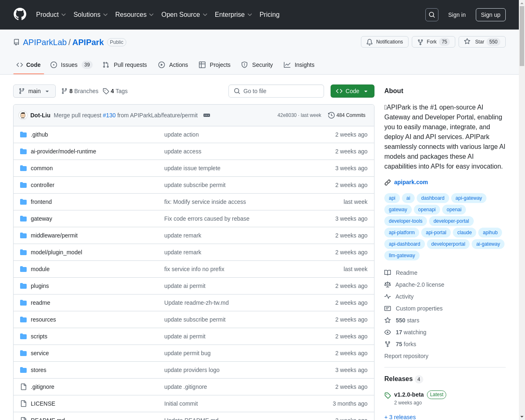Switch to the Issues tab
Image resolution: width=525 pixels, height=420 pixels.
[x=71, y=65]
